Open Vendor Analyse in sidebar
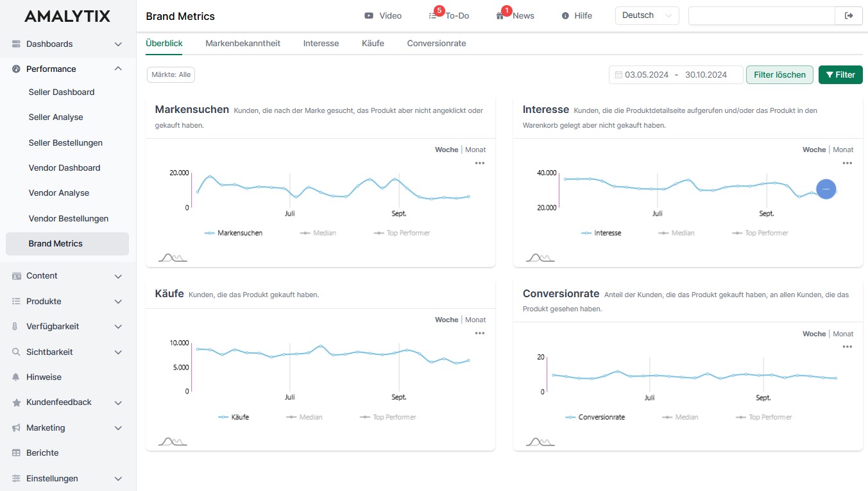868x491 pixels. click(x=59, y=193)
